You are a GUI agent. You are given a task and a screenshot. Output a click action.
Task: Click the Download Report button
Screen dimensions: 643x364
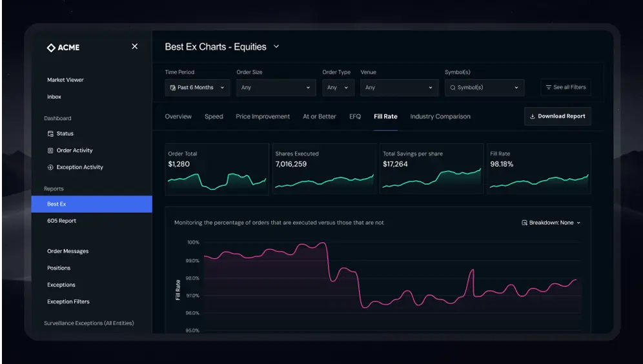[557, 116]
